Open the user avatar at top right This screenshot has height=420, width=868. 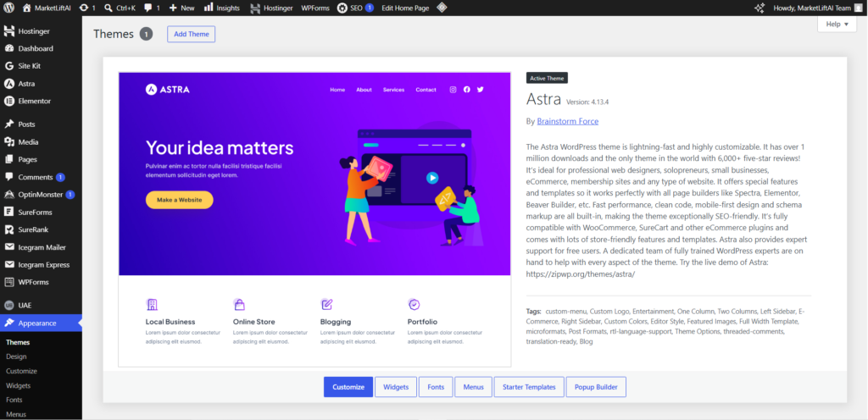pyautogui.click(x=859, y=8)
